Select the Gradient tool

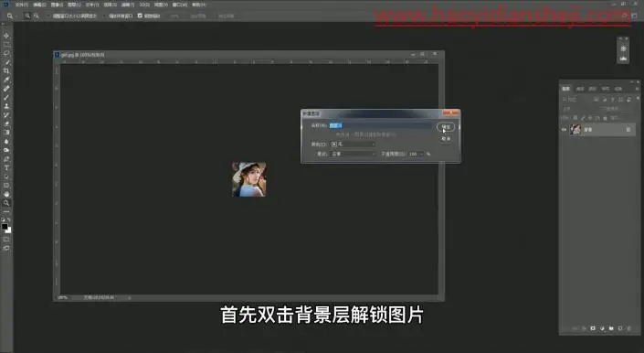coord(6,133)
